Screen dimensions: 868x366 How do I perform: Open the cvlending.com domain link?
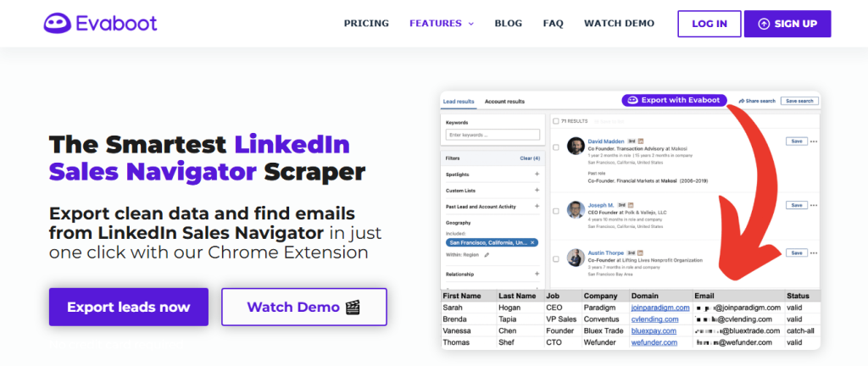pos(654,319)
